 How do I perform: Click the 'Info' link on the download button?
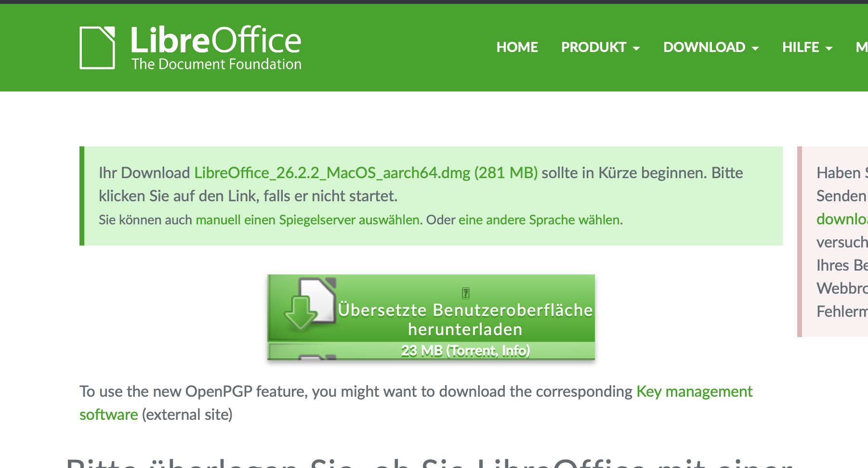[513, 351]
